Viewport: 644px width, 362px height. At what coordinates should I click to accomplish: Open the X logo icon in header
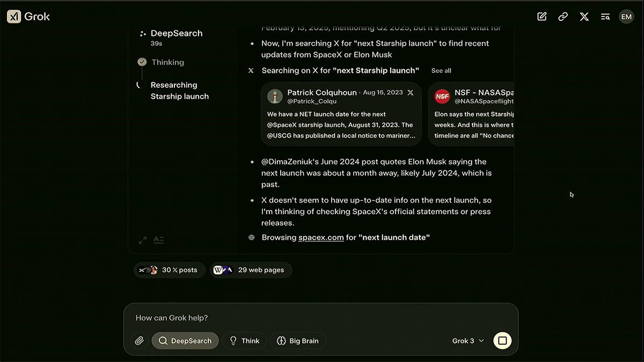point(584,17)
